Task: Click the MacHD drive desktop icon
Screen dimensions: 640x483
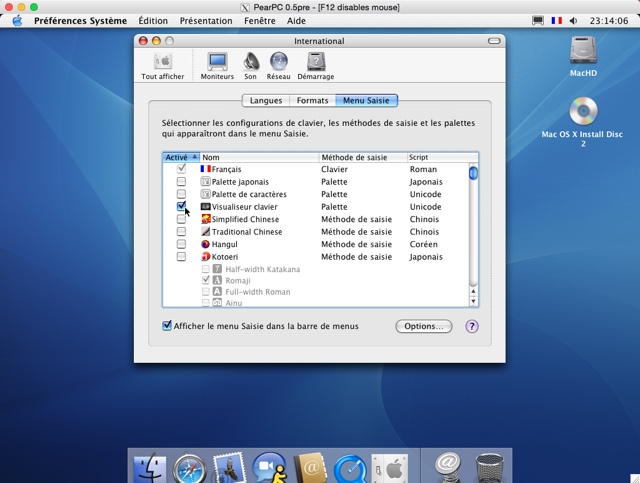Action: click(x=583, y=51)
